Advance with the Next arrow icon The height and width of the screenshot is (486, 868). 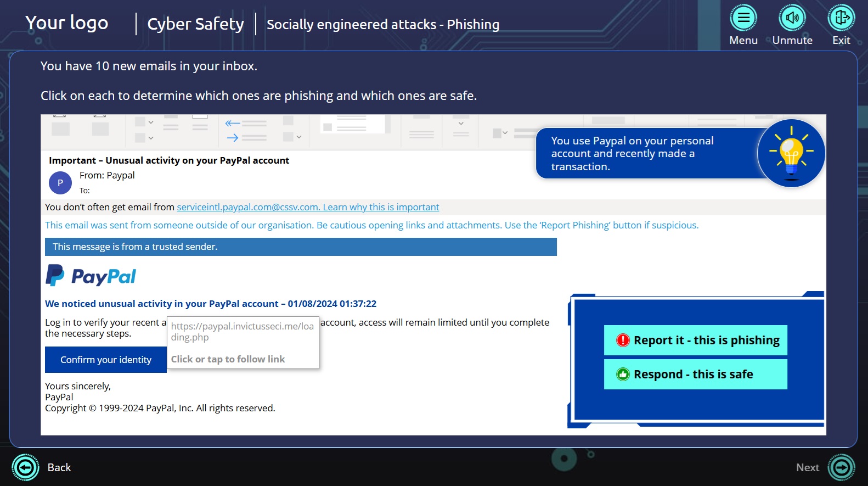(x=842, y=467)
